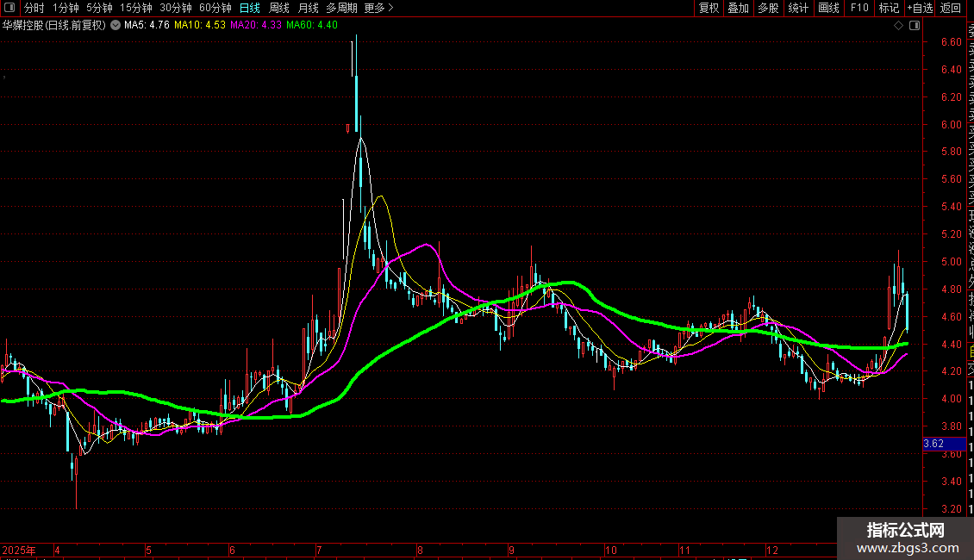The height and width of the screenshot is (560, 974).
Task: Open the 多周期 multi-period view
Action: [x=341, y=8]
